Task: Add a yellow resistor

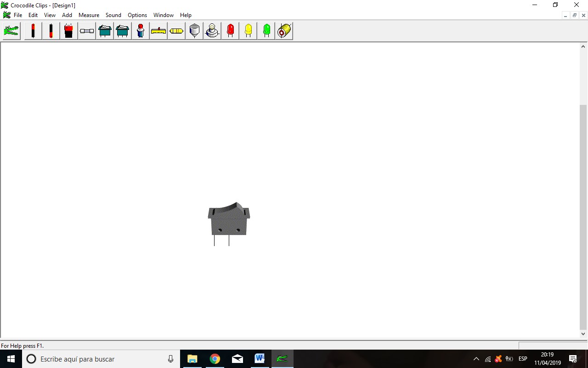Action: 176,31
